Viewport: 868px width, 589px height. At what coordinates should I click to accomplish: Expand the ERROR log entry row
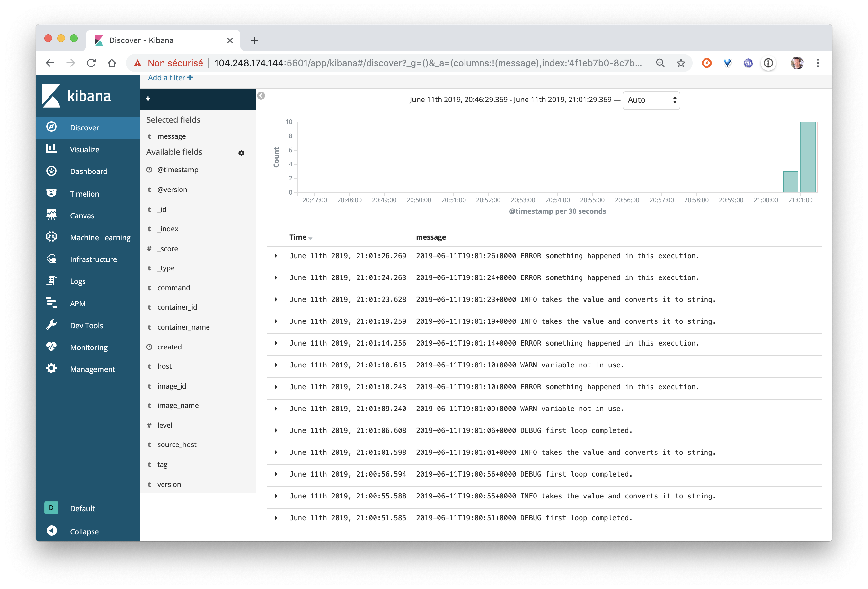point(275,255)
